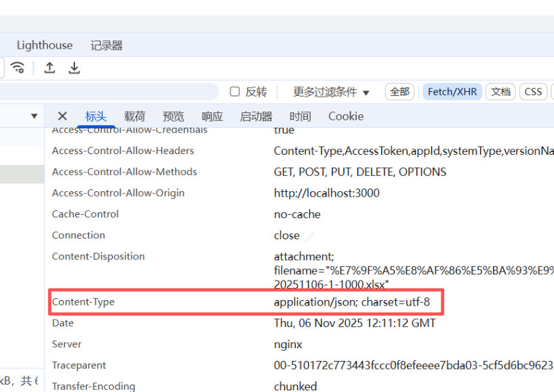This screenshot has height=392, width=554.
Task: Click the Content-Type header name
Action: (83, 302)
